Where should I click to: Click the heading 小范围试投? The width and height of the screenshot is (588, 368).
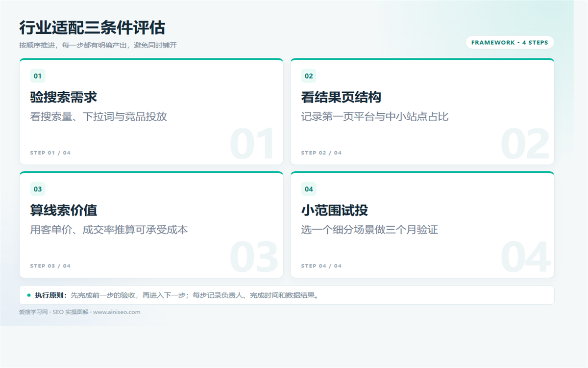click(335, 210)
